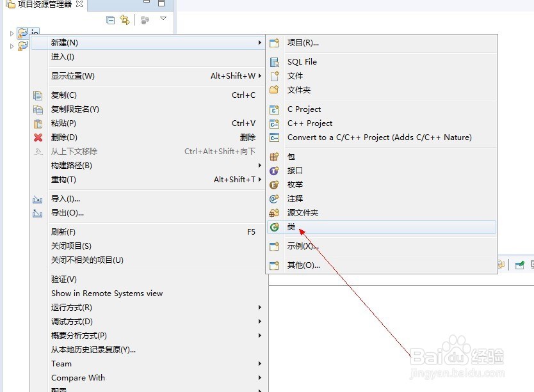534x392 pixels.
Task: Click the 导入(I)... import icon
Action: tap(38, 200)
